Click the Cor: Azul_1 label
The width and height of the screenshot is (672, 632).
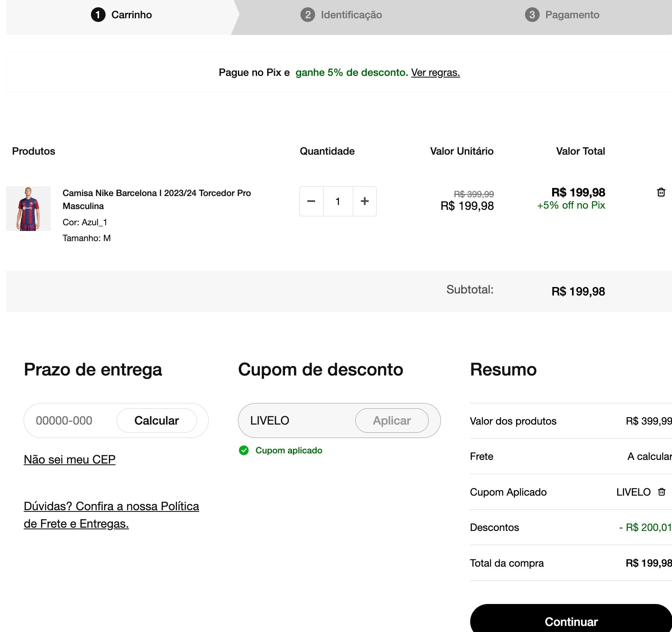click(85, 222)
